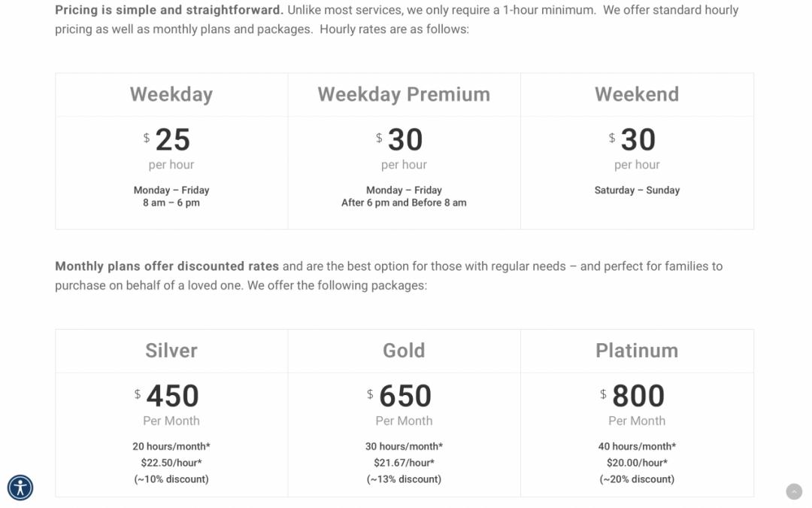
Task: Click the scroll back to top arrow
Action: [794, 491]
